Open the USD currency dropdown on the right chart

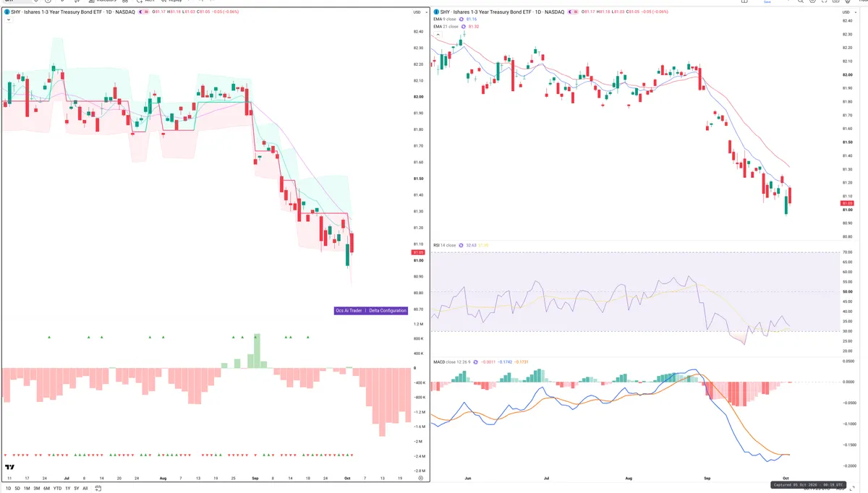pos(848,12)
